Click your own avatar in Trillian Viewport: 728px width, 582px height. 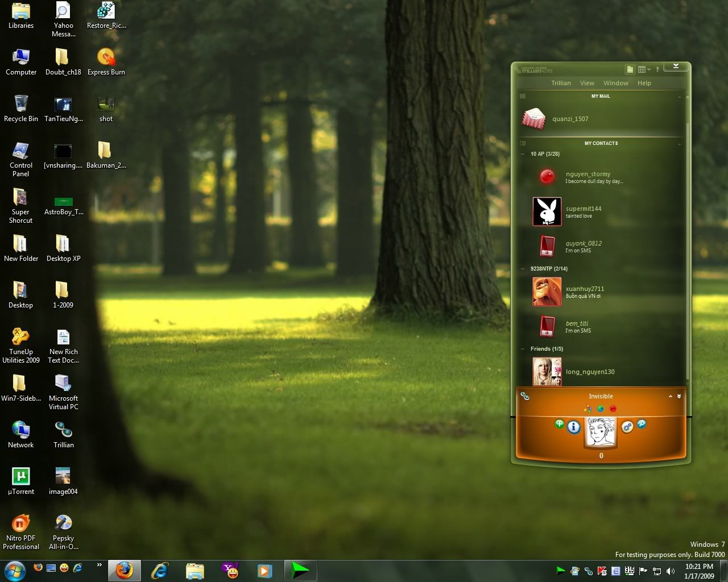[x=601, y=433]
